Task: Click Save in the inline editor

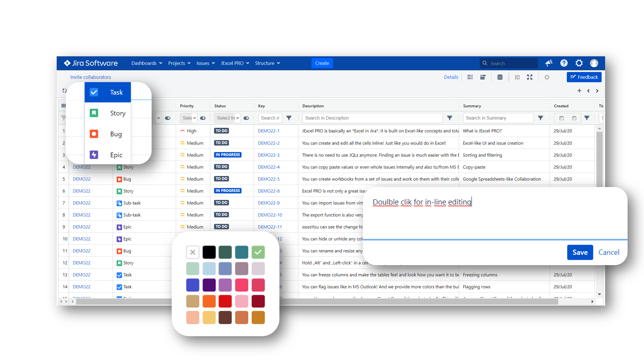Action: coord(580,252)
